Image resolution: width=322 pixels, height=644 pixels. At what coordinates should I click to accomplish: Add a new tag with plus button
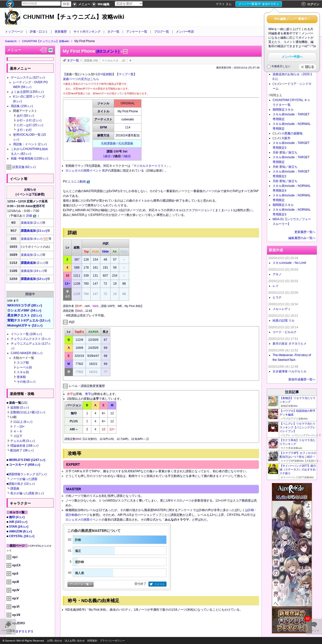(130, 60)
